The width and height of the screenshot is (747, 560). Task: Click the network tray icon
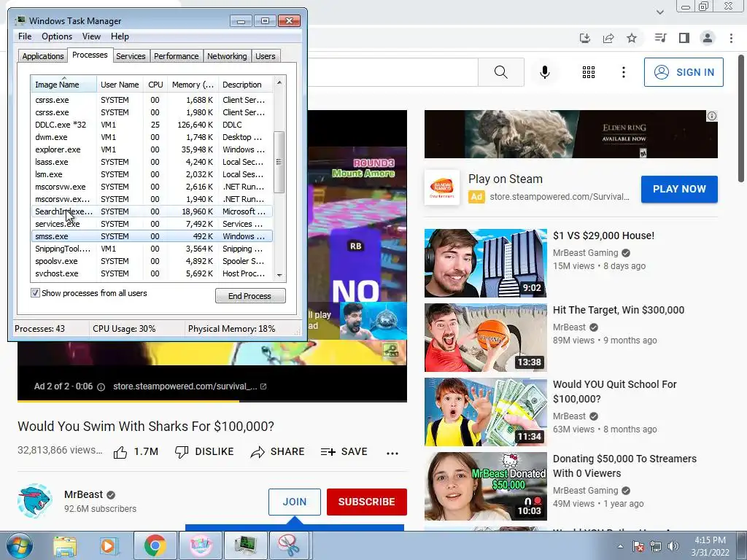[656, 546]
